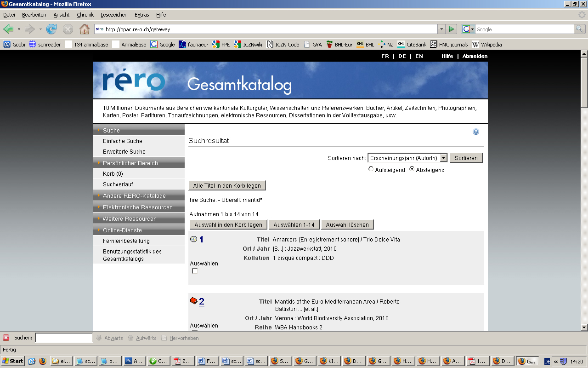
Task: Open the Chronik menu
Action: pyautogui.click(x=85, y=15)
